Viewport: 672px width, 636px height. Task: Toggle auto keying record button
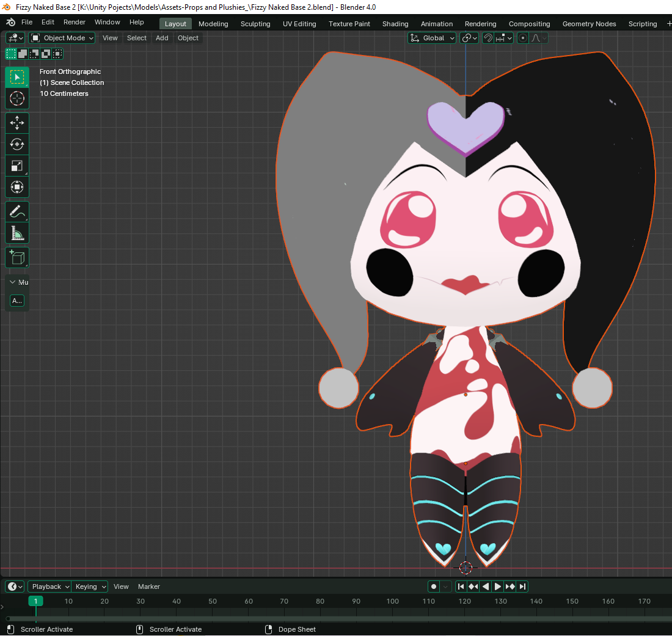434,587
